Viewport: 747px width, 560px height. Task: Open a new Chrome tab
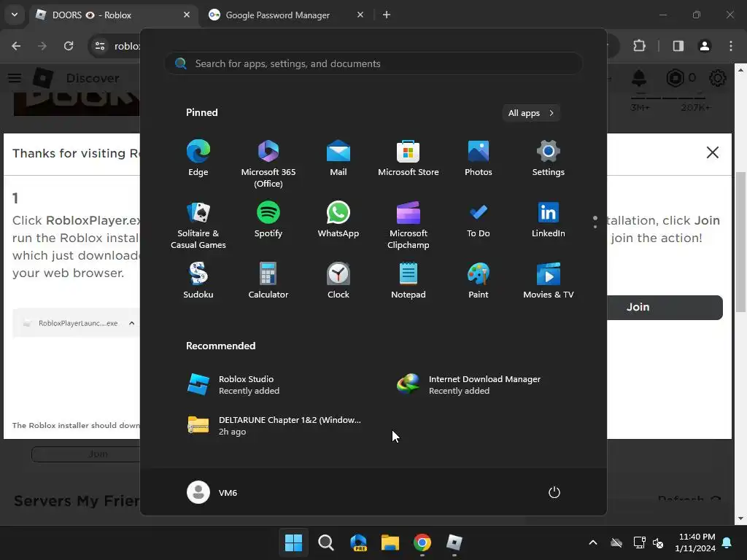(387, 15)
